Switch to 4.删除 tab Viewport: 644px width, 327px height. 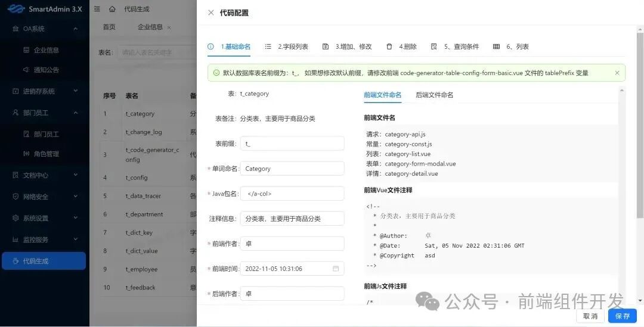click(x=401, y=46)
